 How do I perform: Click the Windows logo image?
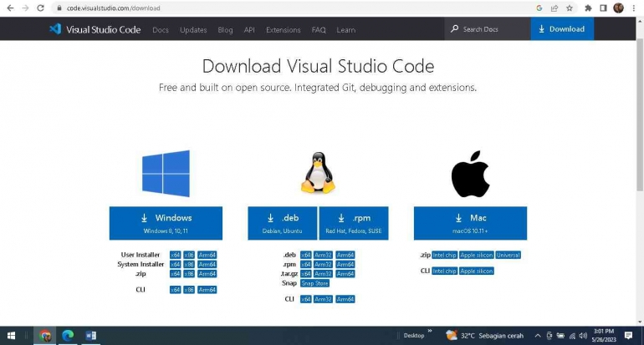click(x=166, y=174)
